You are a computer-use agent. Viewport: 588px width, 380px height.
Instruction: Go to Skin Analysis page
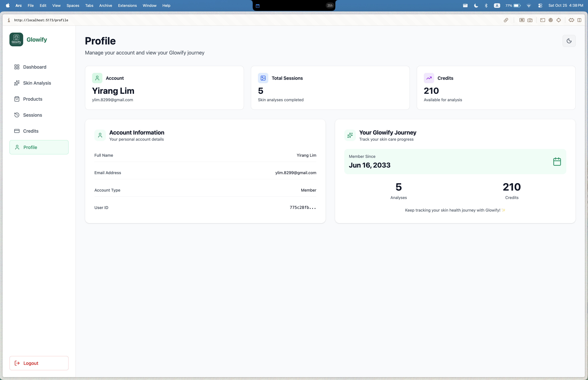[x=37, y=83]
